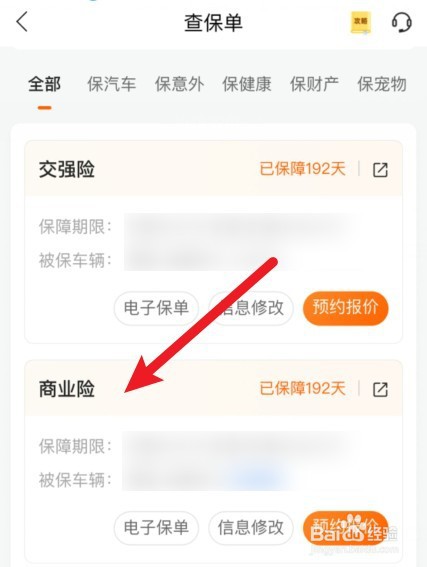Screen dimensions: 427x567
Task: Tap the back arrow icon
Action: coord(22,22)
